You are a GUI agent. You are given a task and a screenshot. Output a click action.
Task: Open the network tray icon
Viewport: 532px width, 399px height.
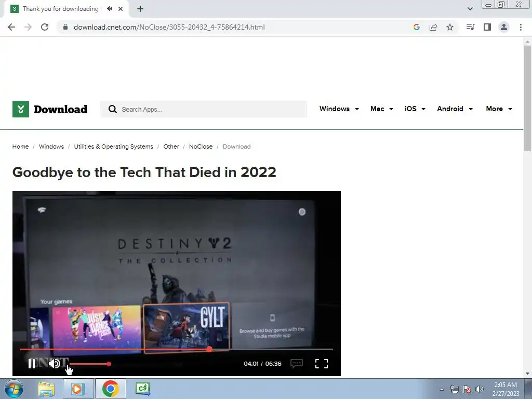coord(454,389)
